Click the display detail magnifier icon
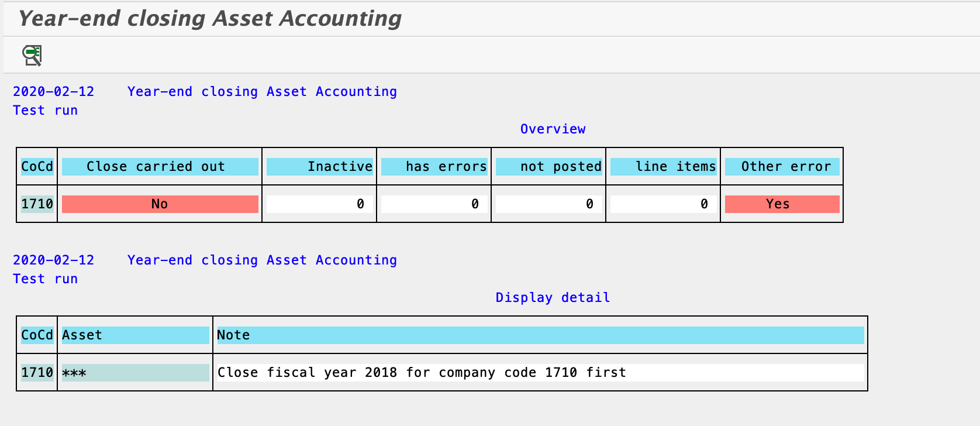 [x=33, y=55]
